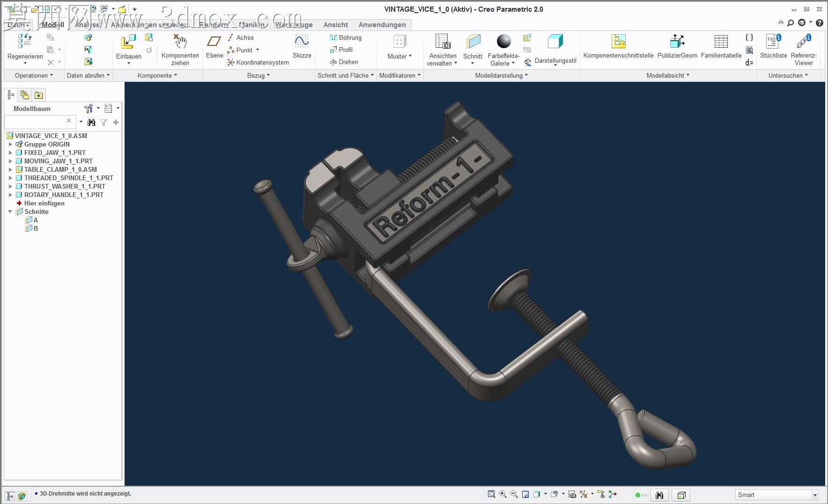828x504 pixels.
Task: Click the binoculars find button in status bar
Action: coord(659,495)
